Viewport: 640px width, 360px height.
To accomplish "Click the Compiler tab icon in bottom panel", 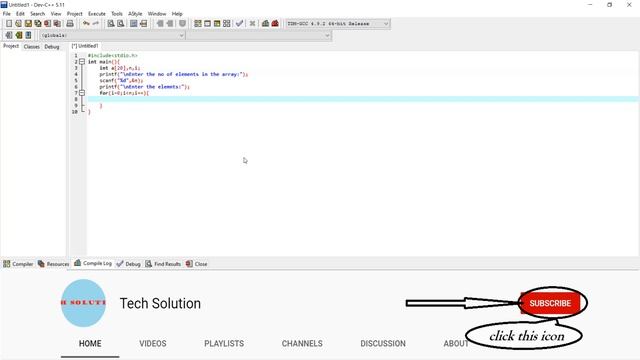I will (7, 264).
